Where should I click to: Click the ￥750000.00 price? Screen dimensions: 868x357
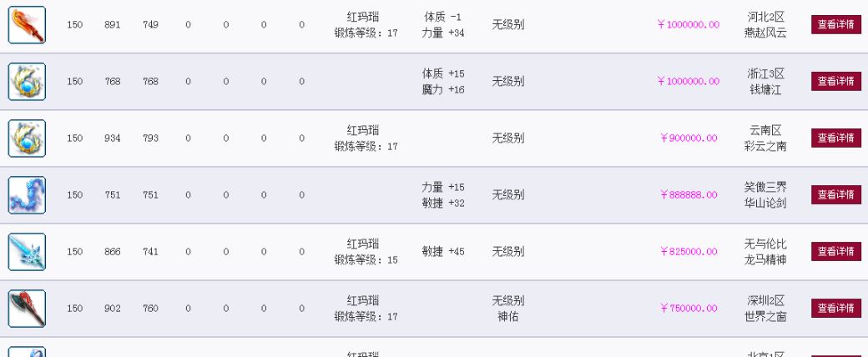[x=688, y=309]
